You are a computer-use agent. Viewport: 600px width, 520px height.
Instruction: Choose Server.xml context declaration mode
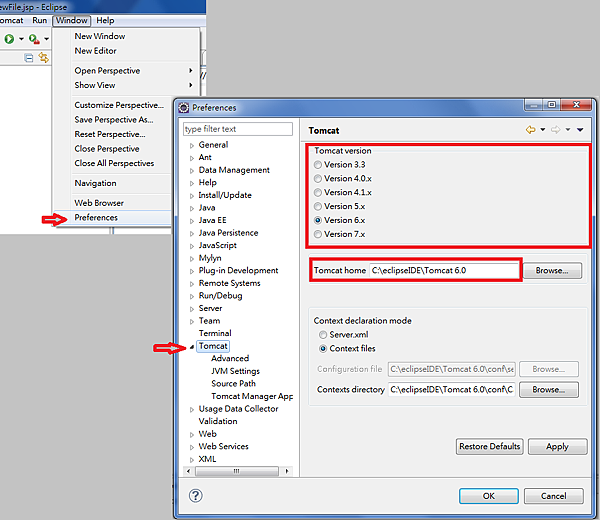[323, 335]
